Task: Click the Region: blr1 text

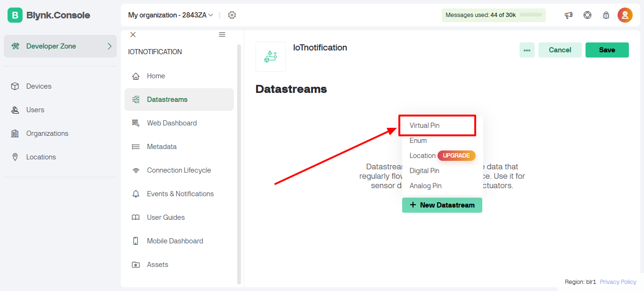Action: tap(580, 282)
